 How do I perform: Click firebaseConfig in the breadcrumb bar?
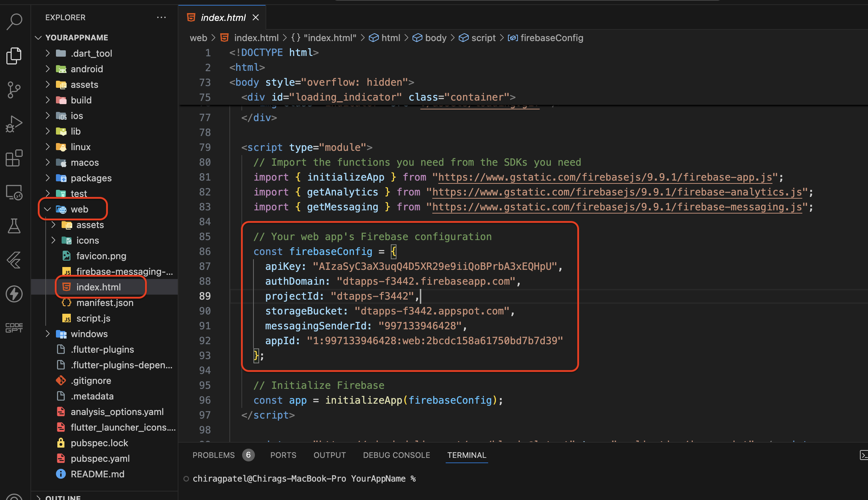coord(552,38)
